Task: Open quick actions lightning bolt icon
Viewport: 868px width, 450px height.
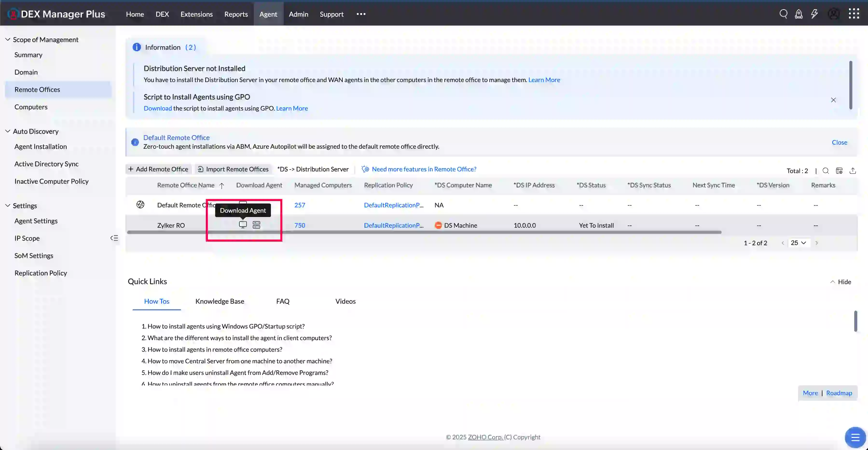Action: tap(814, 14)
